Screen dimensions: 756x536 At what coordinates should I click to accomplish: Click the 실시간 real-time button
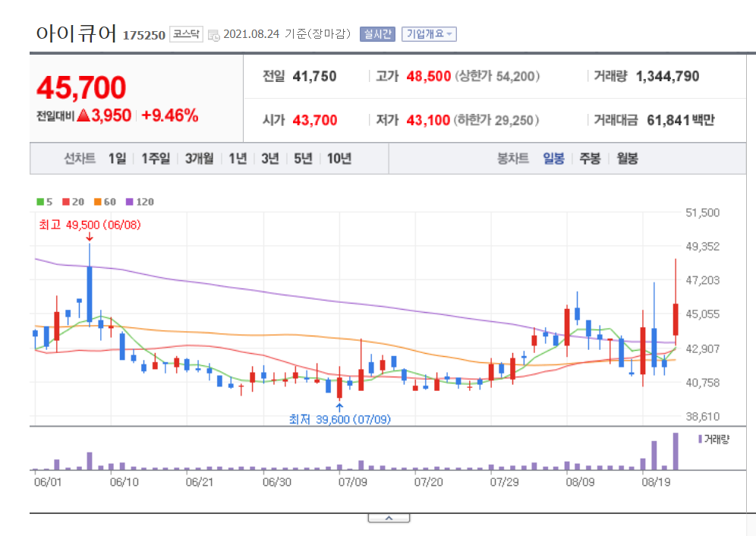377,34
